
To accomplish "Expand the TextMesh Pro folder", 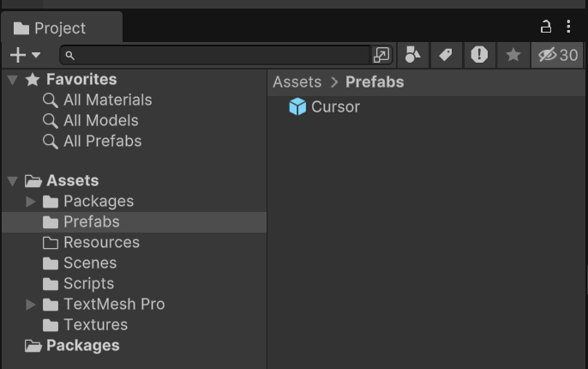I will [30, 305].
